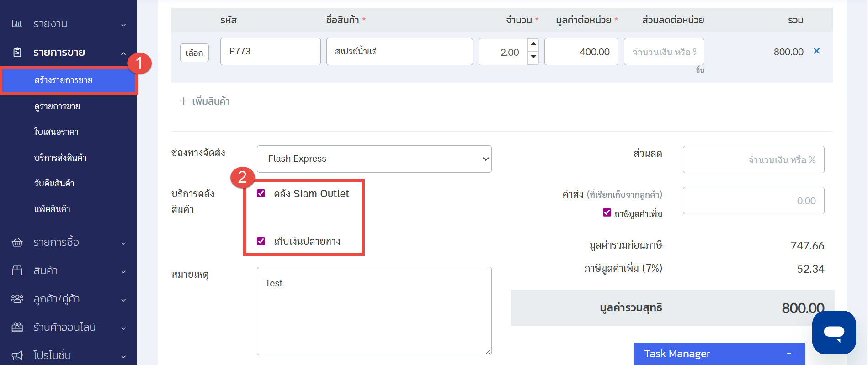
Task: Click the customers people icon in sidebar
Action: 17,299
